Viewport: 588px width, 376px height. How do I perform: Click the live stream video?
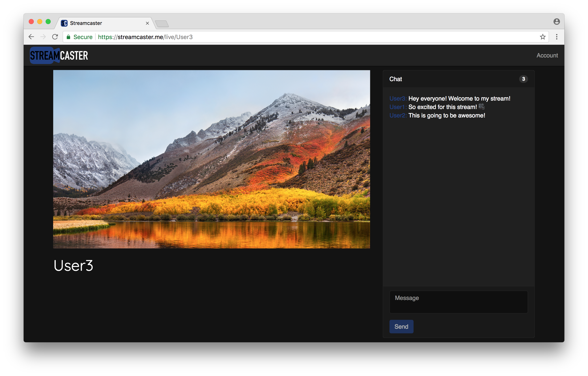211,159
